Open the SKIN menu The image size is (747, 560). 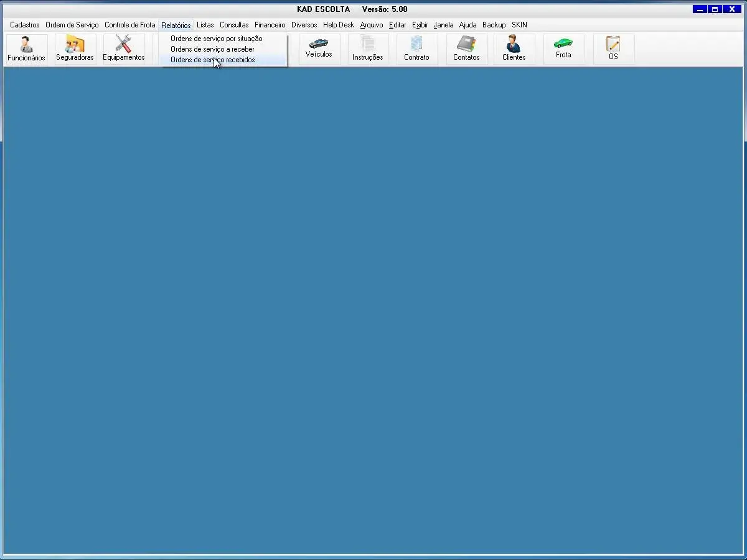click(x=519, y=25)
